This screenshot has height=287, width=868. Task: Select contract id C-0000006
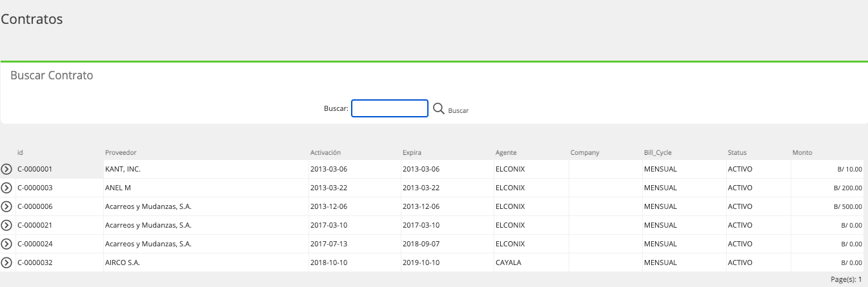(35, 206)
